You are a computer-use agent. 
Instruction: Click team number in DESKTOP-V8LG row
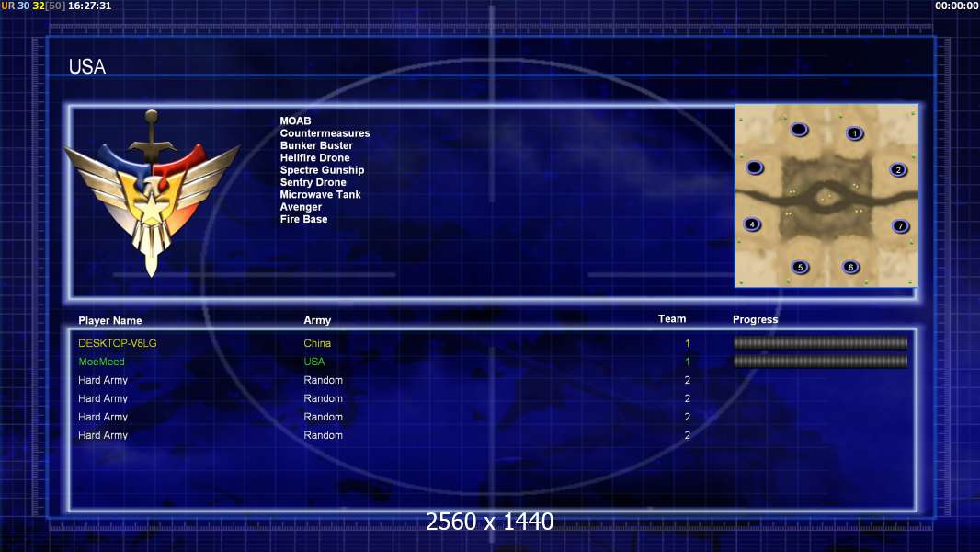click(x=688, y=343)
